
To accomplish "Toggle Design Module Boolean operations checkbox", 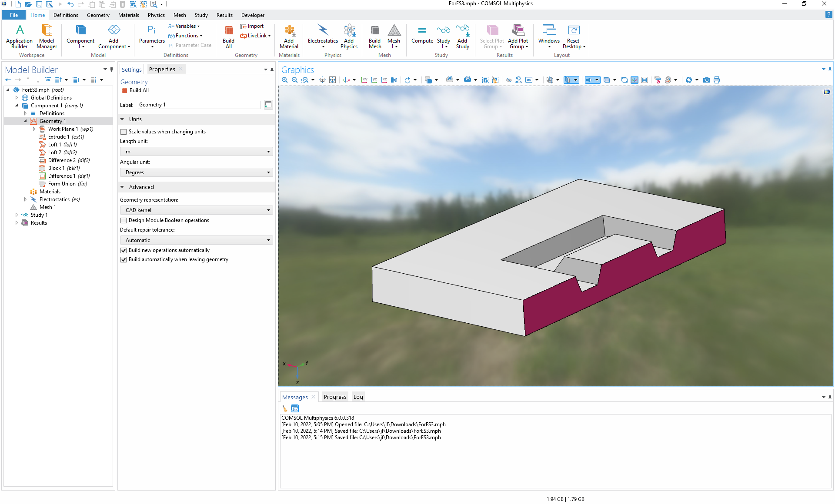I will 124,220.
